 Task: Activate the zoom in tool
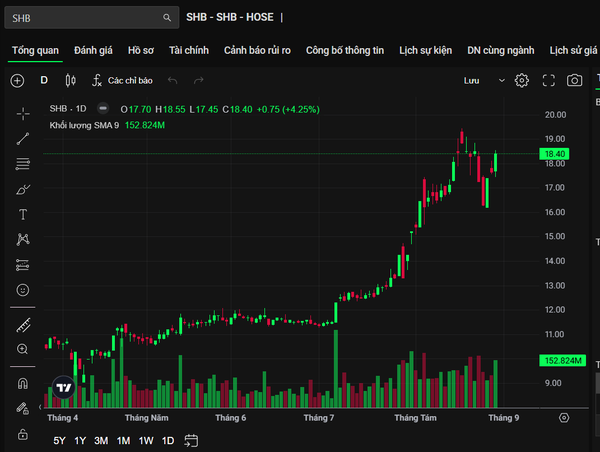pyautogui.click(x=23, y=349)
